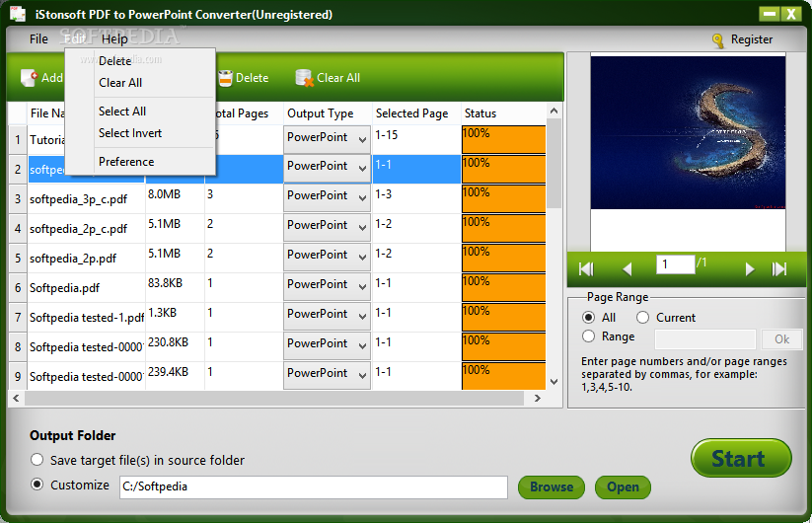Viewport: 812px width, 523px height.
Task: Open Output Type dropdown for row 9
Action: pyautogui.click(x=327, y=374)
